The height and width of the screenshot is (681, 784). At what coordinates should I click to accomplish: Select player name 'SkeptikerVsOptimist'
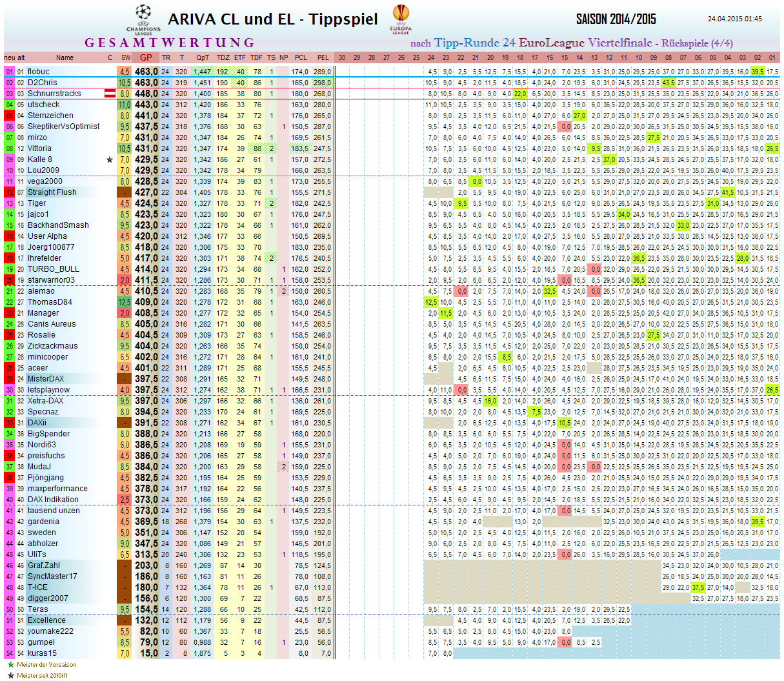pos(64,127)
